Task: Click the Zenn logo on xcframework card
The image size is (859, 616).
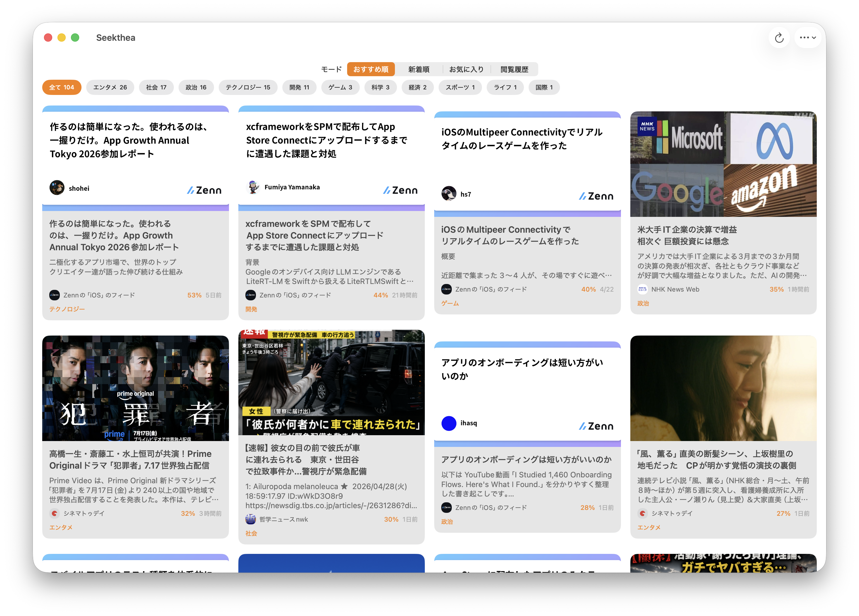Action: [400, 190]
